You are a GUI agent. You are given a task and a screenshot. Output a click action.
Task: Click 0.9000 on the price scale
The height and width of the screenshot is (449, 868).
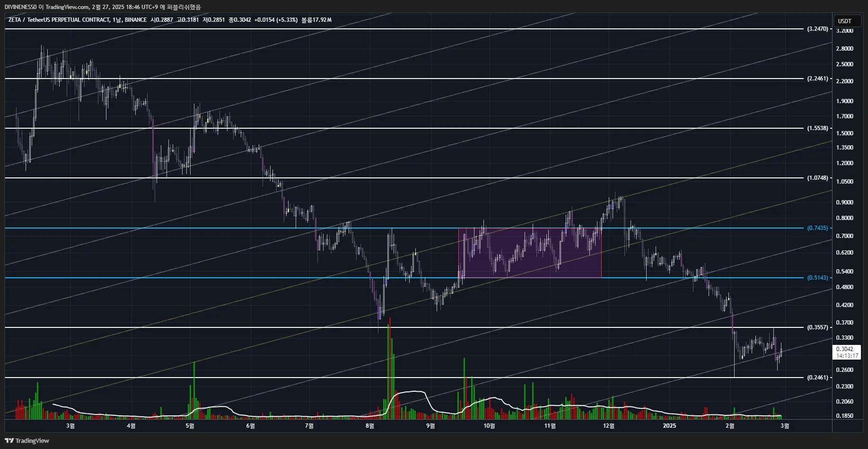tap(845, 202)
